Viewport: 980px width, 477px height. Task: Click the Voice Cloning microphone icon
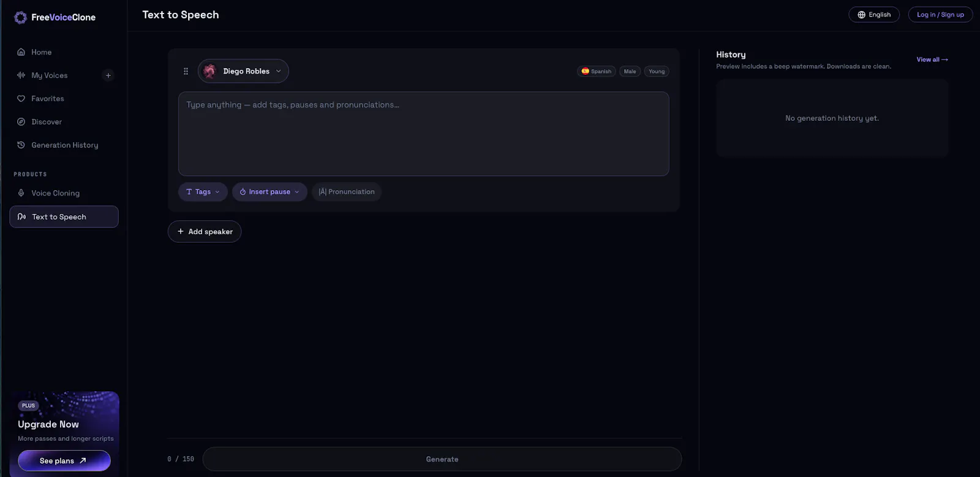21,193
